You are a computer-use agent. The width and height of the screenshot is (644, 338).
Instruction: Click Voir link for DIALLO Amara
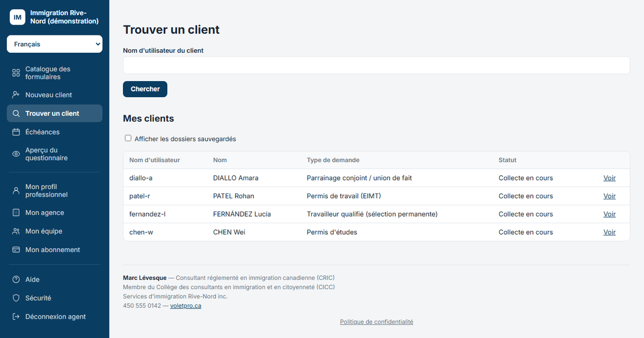610,178
